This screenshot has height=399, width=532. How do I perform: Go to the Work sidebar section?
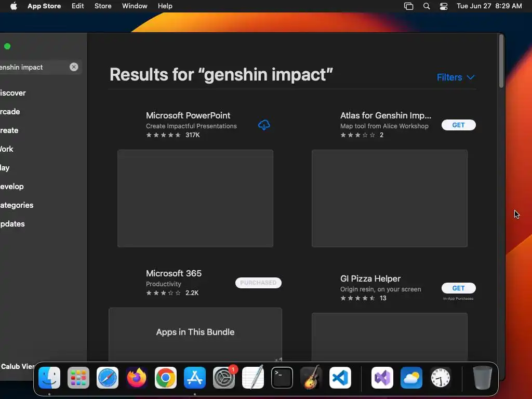pos(7,149)
